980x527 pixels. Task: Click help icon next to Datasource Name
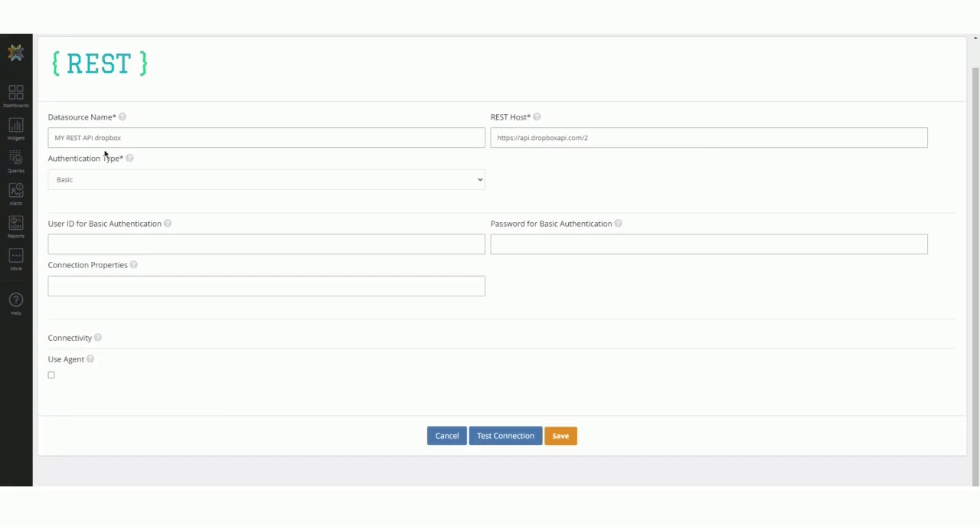122,117
